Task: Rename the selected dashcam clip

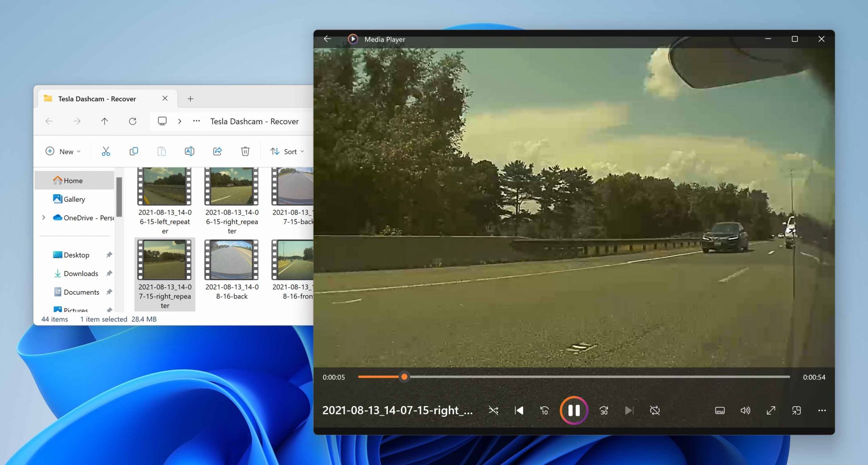Action: click(189, 151)
